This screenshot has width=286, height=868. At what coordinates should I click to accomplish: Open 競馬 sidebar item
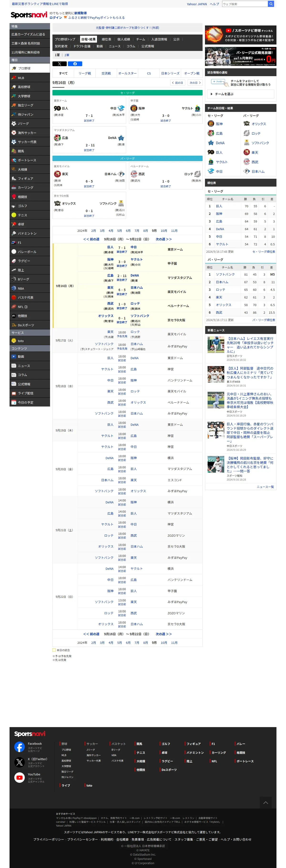(x=30, y=151)
